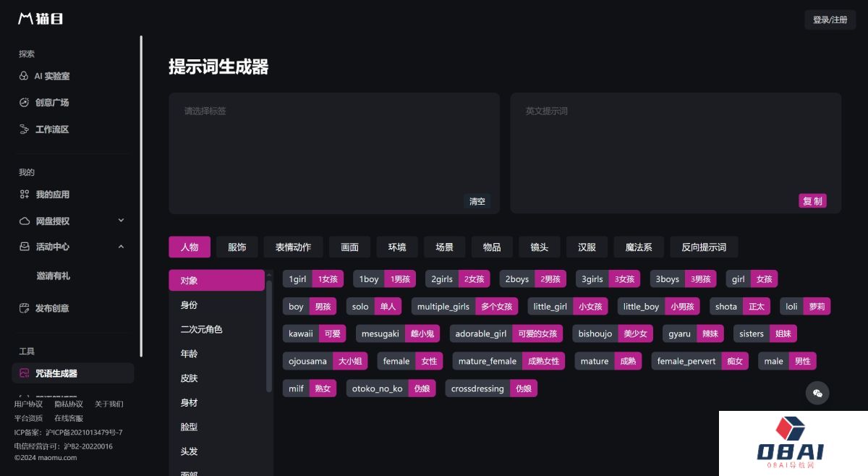Viewport: 868px width, 476px height.
Task: Click the 登录/注册 button
Action: [x=830, y=20]
